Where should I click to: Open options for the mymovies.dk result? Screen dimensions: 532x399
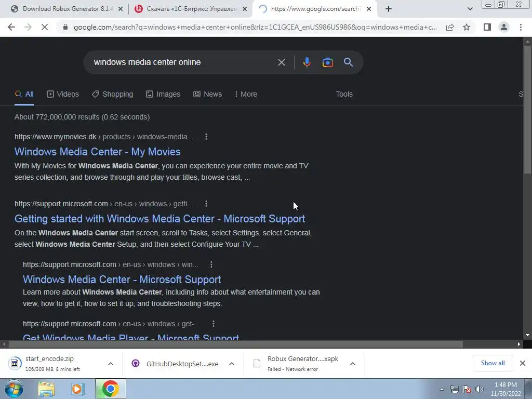pyautogui.click(x=206, y=137)
